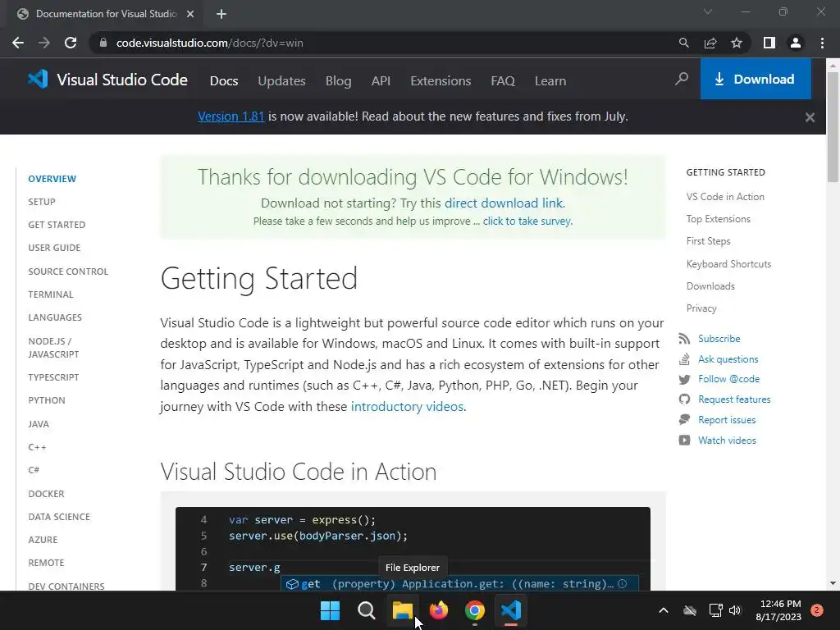Jump to VS Code in Action section
The image size is (840, 630).
(x=725, y=197)
